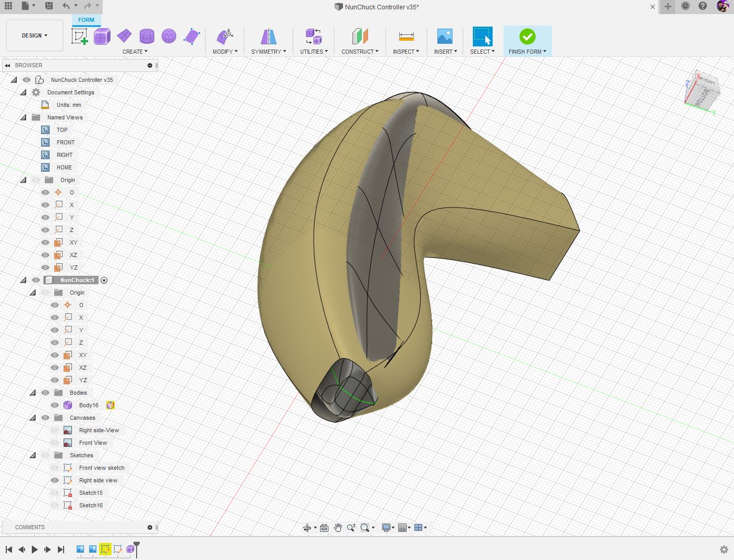This screenshot has height=560, width=734.
Task: Open the MODIFY dropdown menu
Action: pyautogui.click(x=225, y=52)
